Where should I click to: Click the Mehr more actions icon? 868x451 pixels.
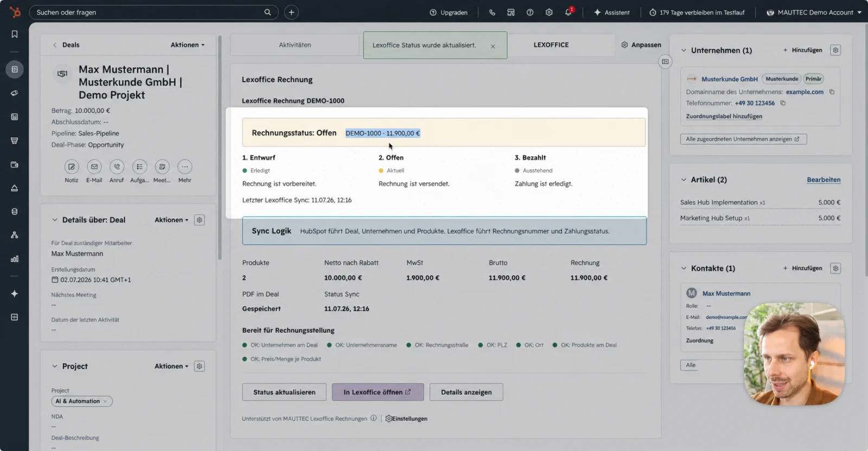coord(185,166)
